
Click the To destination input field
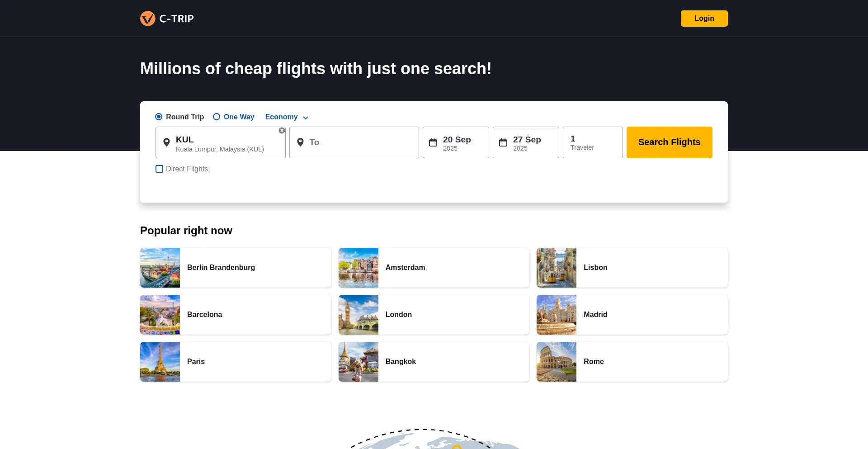tap(354, 142)
